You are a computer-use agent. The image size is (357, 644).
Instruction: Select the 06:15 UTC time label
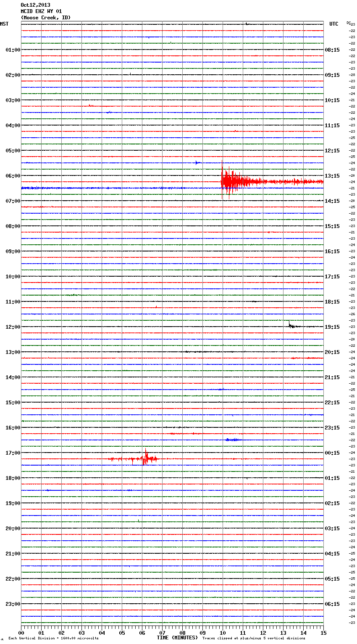click(x=332, y=604)
